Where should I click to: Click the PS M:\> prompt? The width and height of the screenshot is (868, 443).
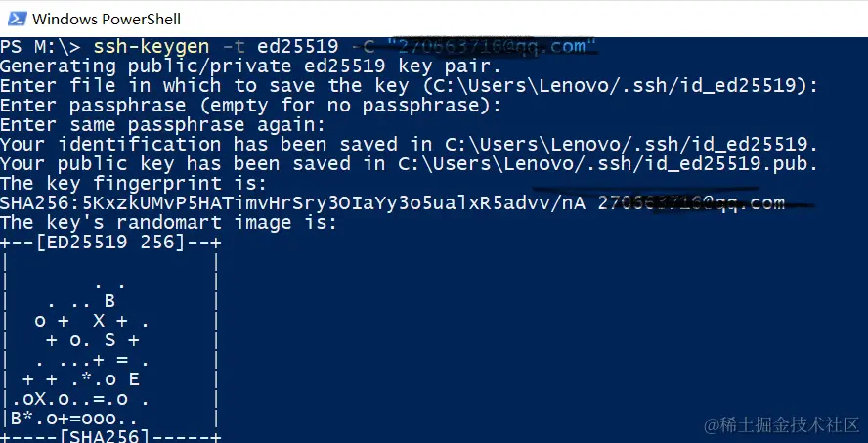(41, 47)
